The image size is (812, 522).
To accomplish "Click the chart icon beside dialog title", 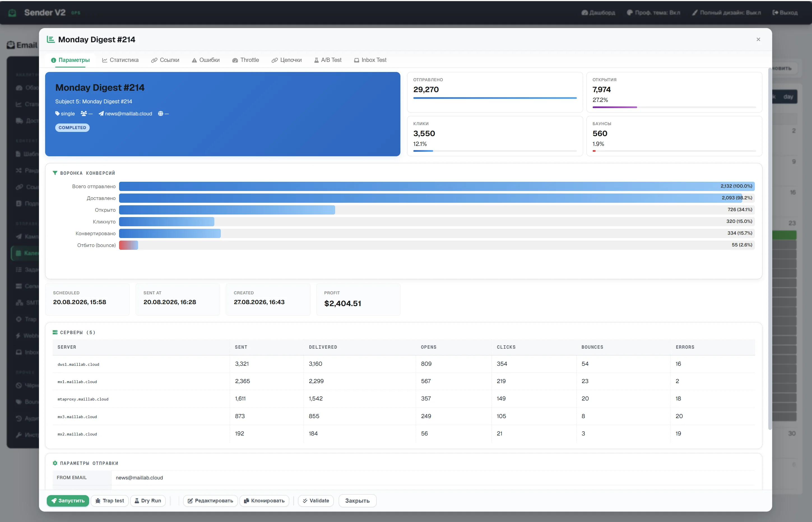I will click(x=51, y=39).
